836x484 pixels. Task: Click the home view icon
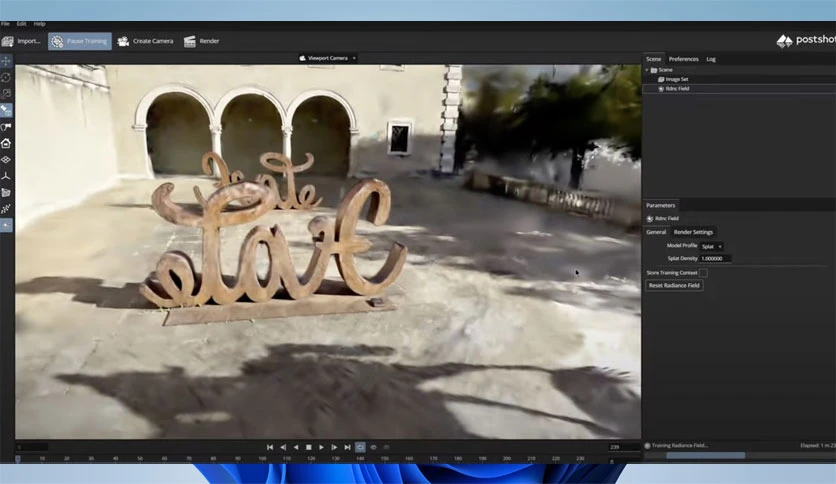click(6, 143)
